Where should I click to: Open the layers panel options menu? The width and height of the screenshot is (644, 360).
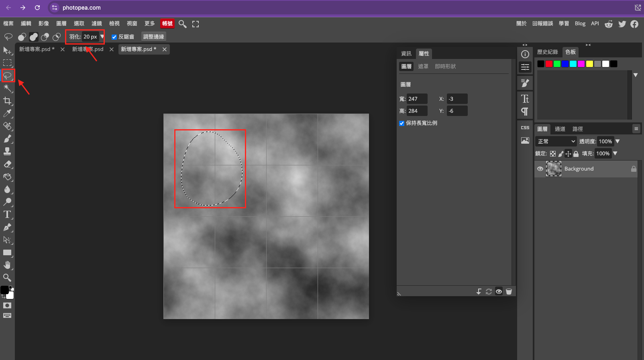(636, 129)
